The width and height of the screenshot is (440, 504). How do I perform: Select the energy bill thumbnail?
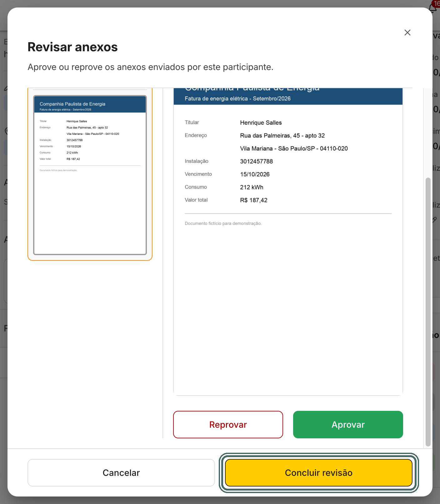(x=90, y=175)
